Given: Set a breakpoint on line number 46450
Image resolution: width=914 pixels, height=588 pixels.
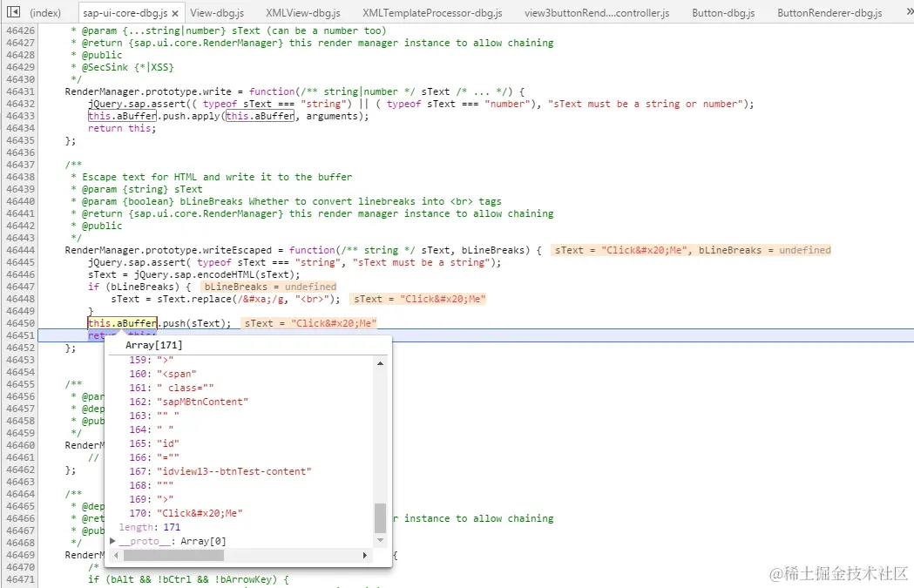Looking at the screenshot, I should tap(20, 323).
